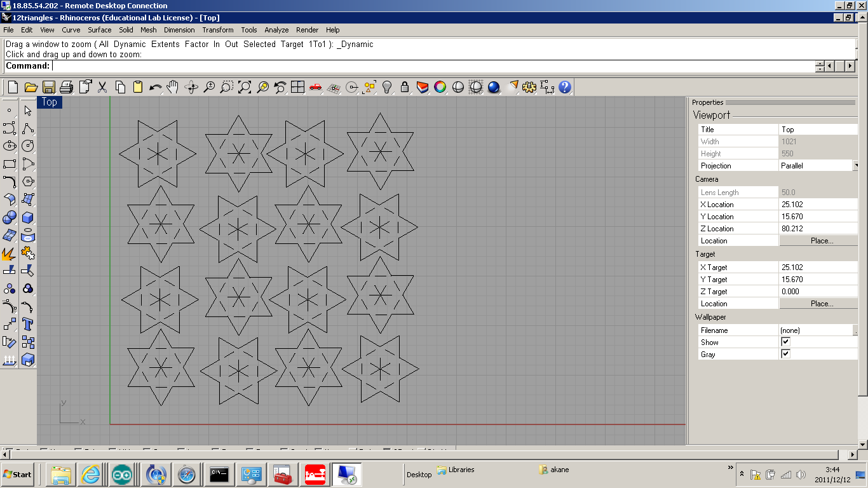Expand the Projection dropdown arrow
The image size is (868, 488).
(x=855, y=166)
